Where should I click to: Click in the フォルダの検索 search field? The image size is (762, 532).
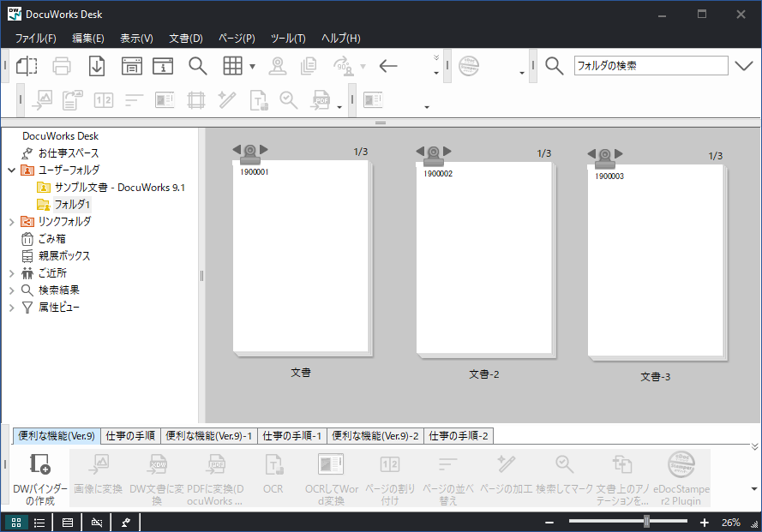coord(651,66)
